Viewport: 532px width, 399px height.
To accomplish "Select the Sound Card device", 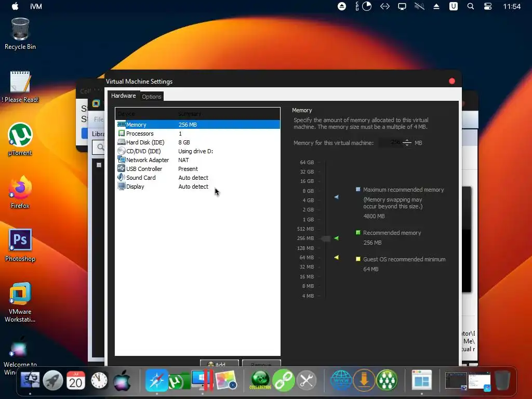I will (x=198, y=178).
